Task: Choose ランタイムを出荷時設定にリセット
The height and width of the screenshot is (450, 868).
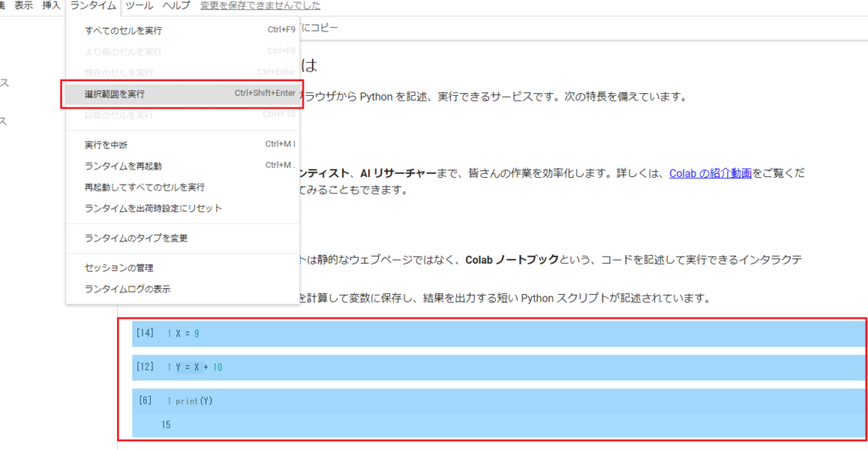Action: point(153,208)
